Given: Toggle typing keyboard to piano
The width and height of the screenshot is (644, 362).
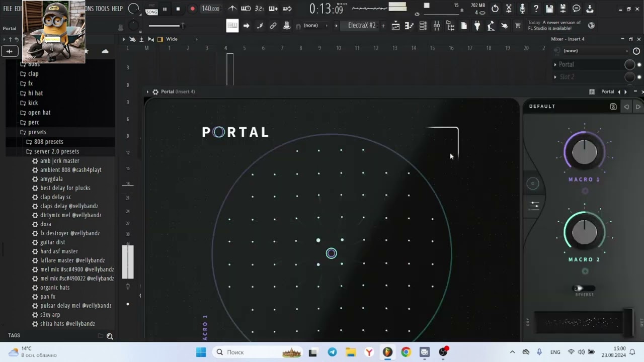Looking at the screenshot, I should pos(232,26).
